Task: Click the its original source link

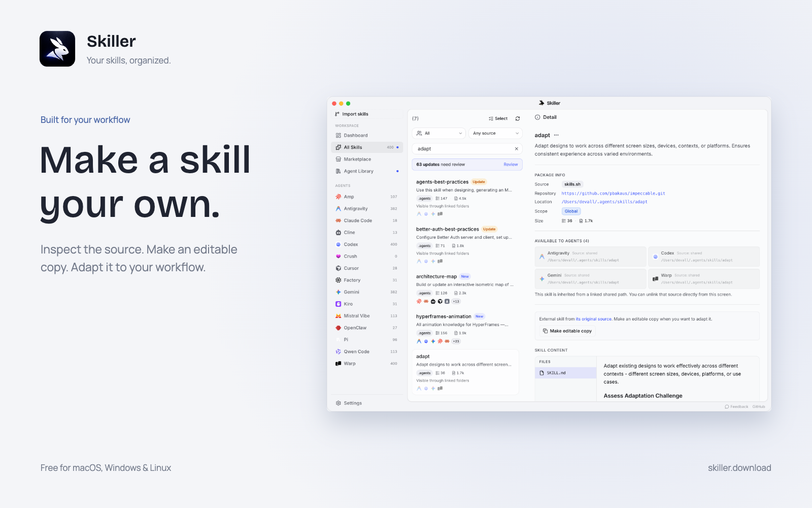Action: tap(593, 319)
